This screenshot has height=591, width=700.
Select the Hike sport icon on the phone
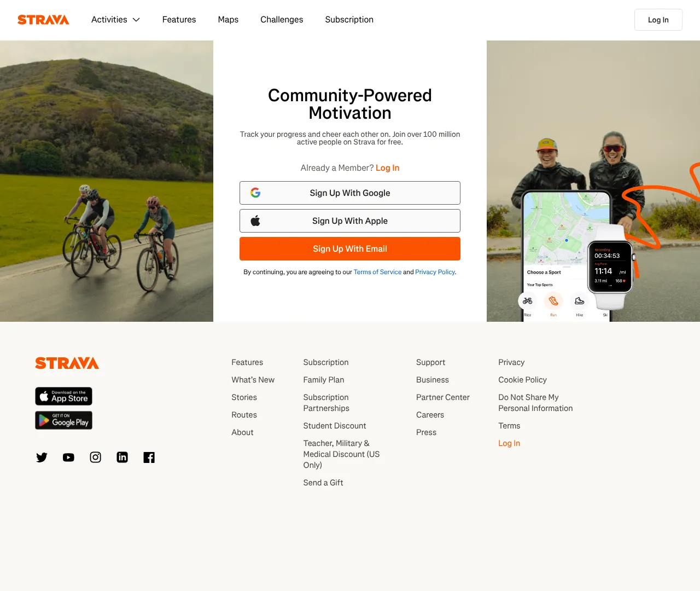(579, 300)
